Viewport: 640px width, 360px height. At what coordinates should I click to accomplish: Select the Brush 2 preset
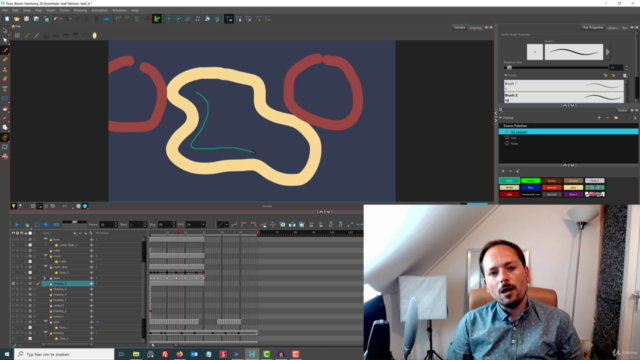click(564, 97)
